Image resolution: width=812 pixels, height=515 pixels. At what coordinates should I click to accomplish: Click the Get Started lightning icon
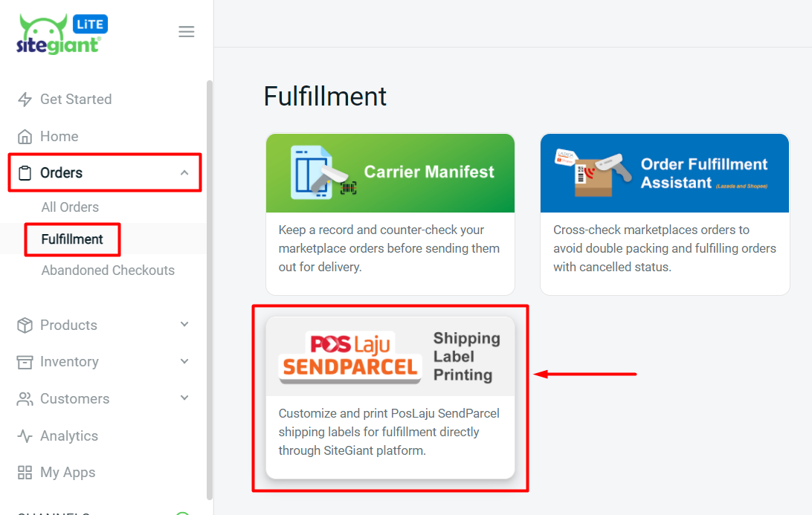click(25, 100)
